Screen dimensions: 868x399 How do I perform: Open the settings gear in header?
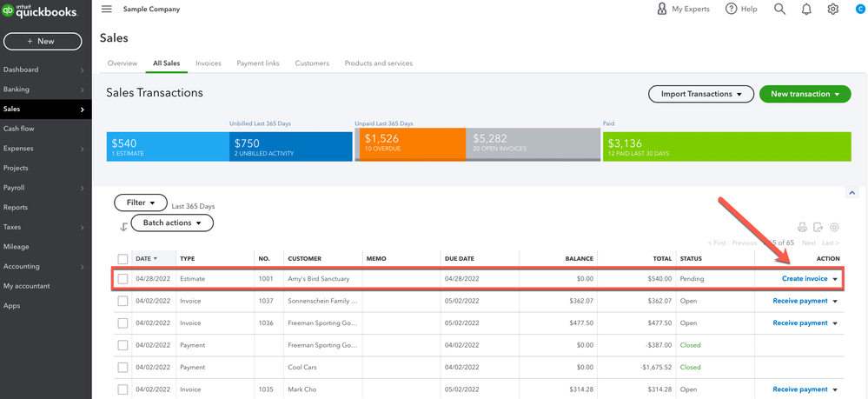click(x=833, y=9)
